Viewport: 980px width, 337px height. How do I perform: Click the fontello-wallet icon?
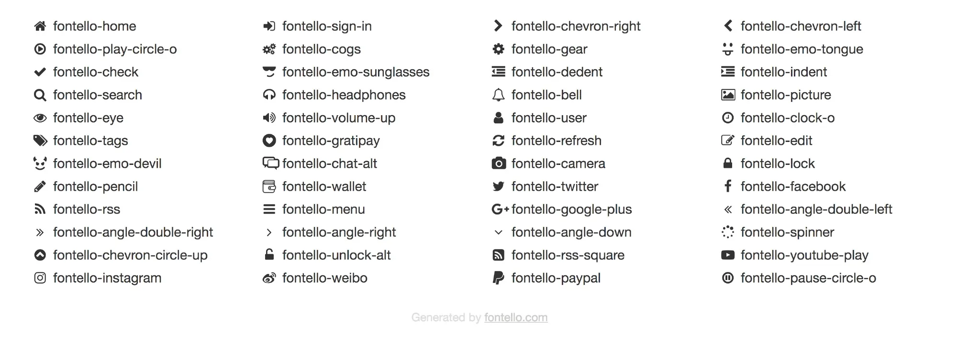[x=269, y=186]
